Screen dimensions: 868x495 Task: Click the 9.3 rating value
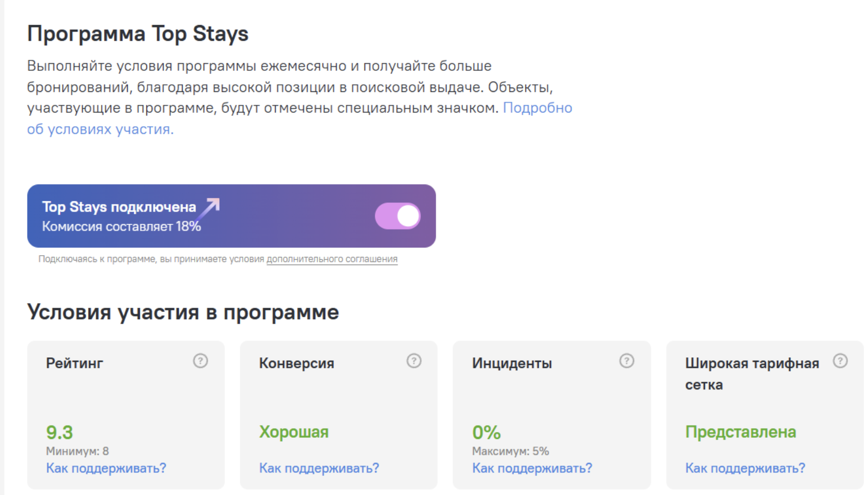[59, 432]
